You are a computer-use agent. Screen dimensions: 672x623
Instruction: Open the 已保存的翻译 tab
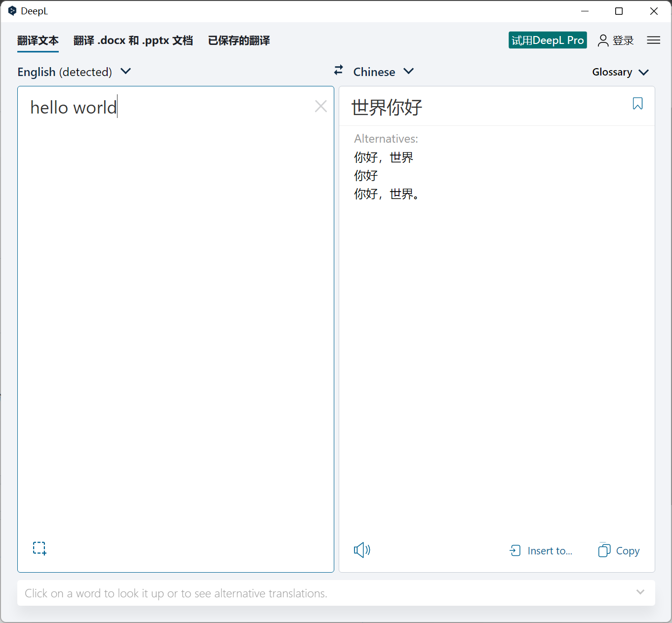pos(239,40)
